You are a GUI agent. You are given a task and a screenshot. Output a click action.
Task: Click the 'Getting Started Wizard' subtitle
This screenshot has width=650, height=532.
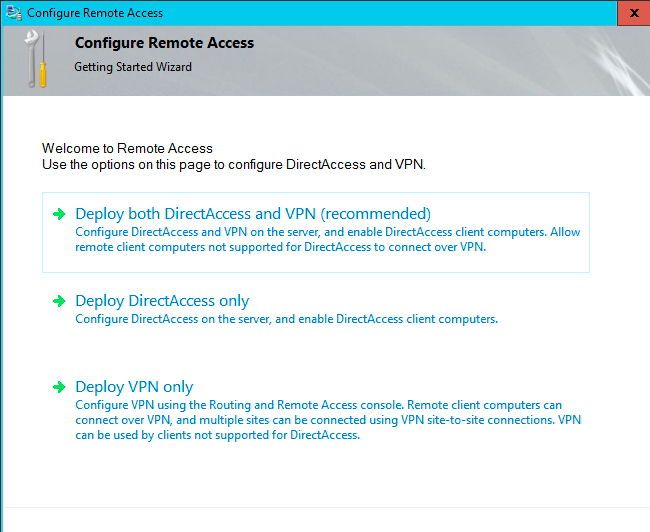point(133,67)
